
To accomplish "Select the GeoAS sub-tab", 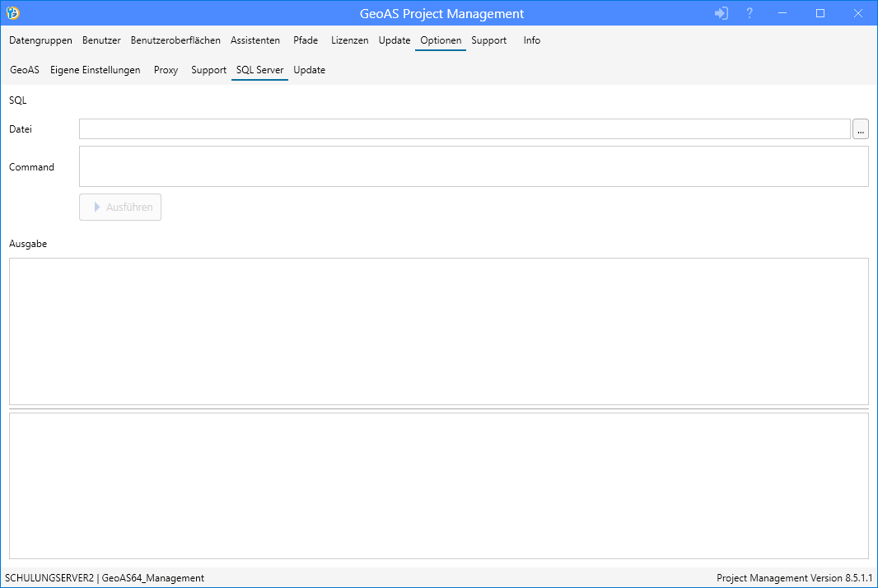I will (25, 70).
